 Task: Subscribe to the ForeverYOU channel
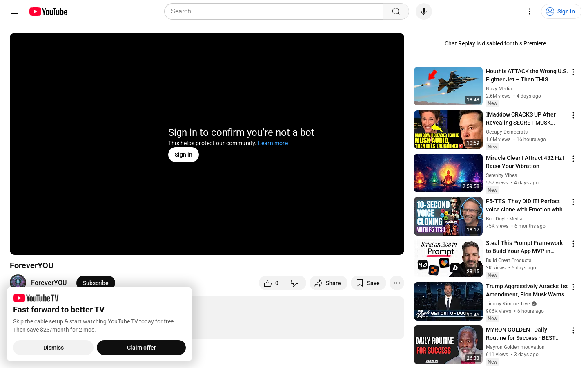point(96,283)
